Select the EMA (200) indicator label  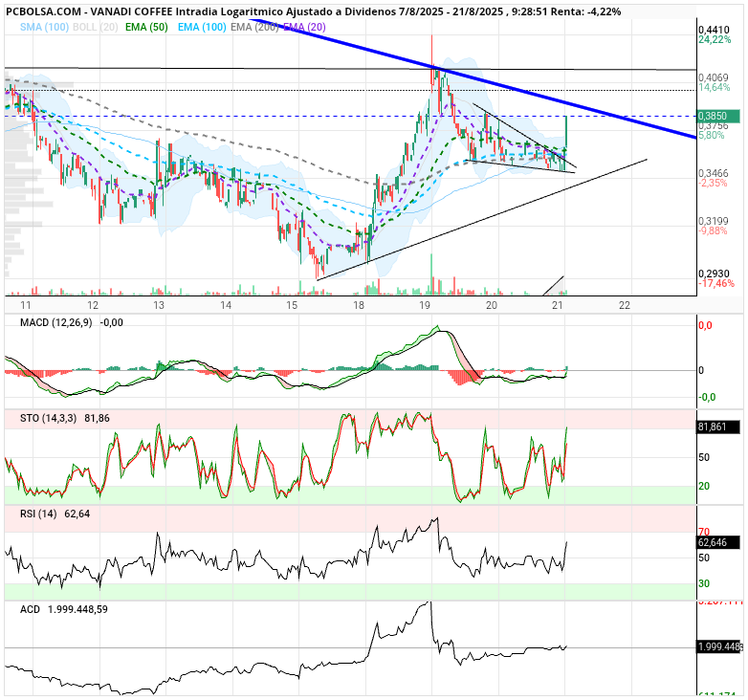(254, 27)
